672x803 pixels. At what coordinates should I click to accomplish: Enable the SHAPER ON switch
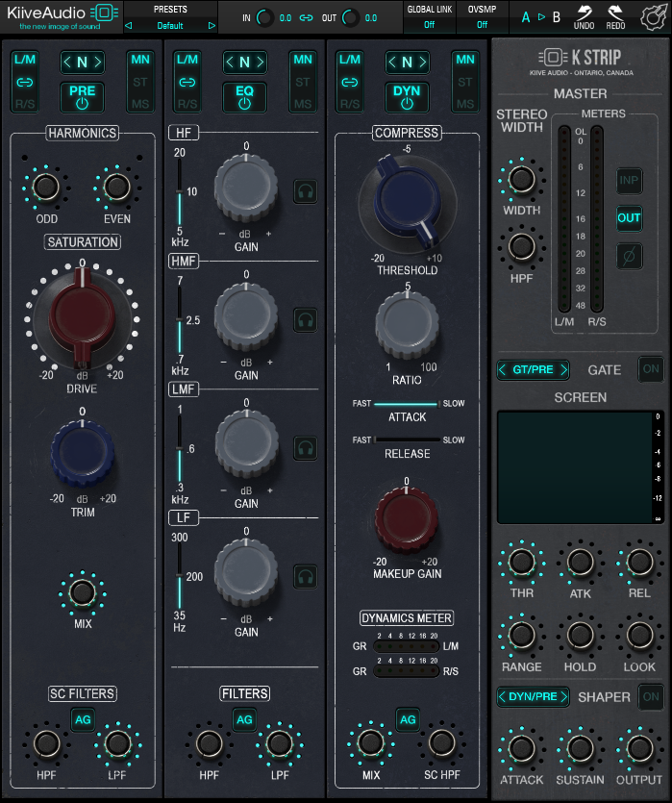point(651,696)
